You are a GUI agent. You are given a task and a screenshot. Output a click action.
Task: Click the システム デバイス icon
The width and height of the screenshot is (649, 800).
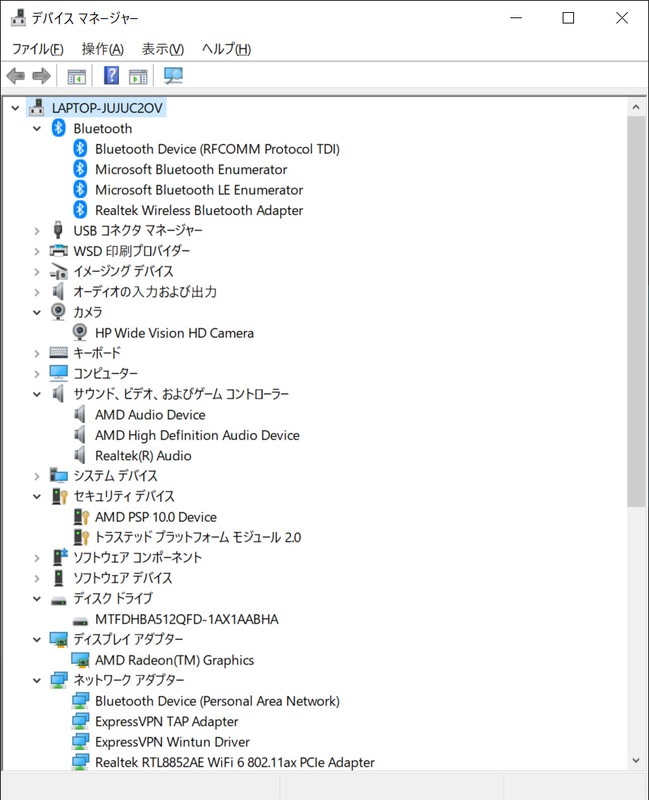(x=59, y=475)
